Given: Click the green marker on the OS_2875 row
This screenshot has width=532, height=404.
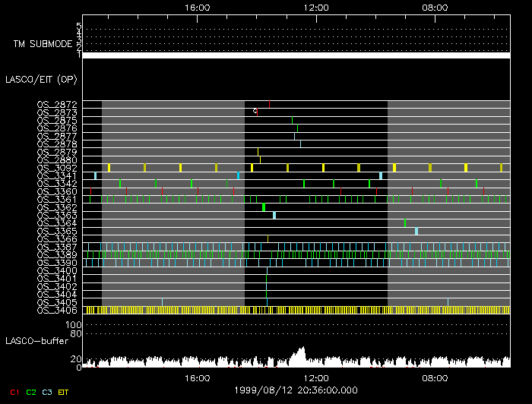Looking at the screenshot, I should coord(293,120).
